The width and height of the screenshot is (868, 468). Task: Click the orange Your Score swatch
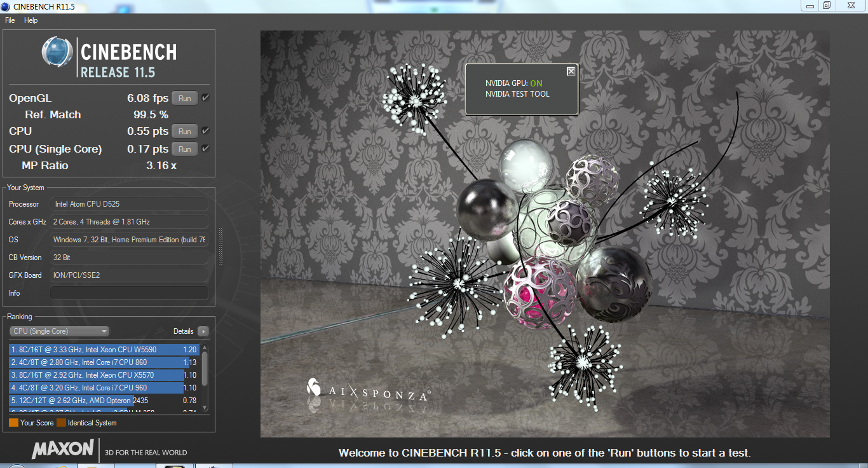[x=13, y=422]
